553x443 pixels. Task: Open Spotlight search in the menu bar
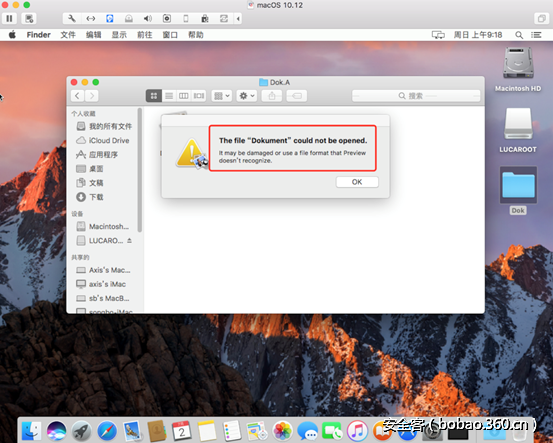coord(519,35)
